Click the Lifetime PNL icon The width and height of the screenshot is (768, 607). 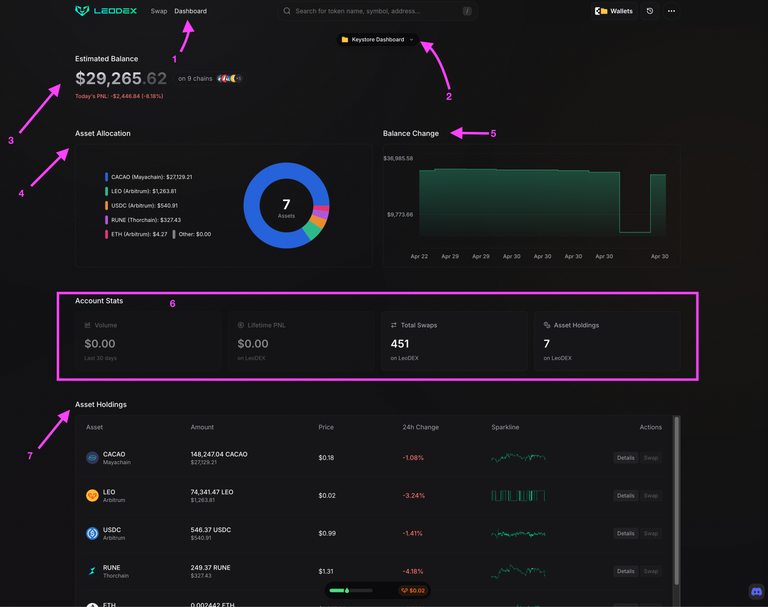(241, 325)
